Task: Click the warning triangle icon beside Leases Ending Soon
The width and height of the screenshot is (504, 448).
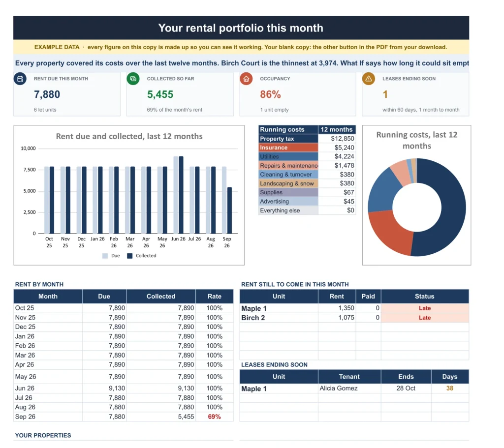Action: click(369, 79)
